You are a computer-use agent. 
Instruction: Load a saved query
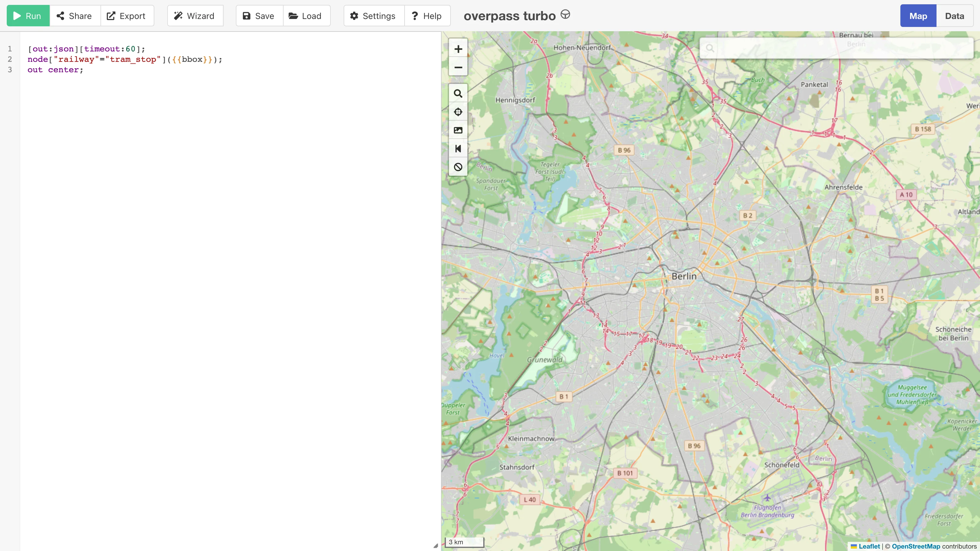(306, 16)
